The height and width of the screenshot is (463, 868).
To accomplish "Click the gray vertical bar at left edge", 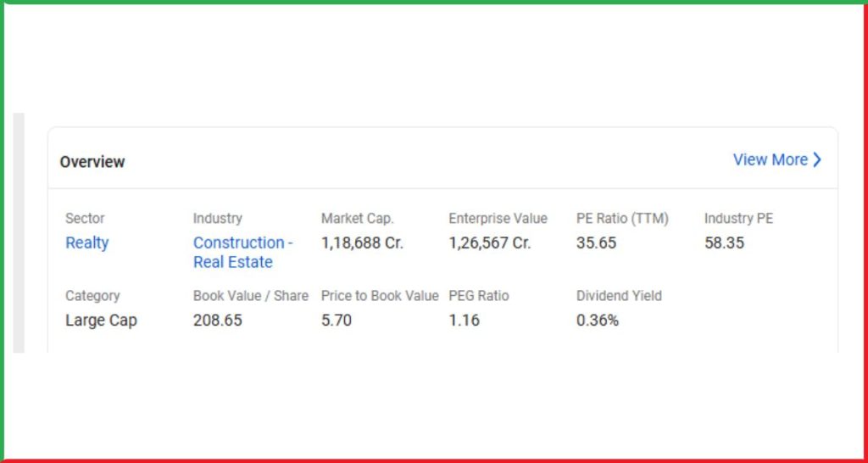I will [x=19, y=232].
